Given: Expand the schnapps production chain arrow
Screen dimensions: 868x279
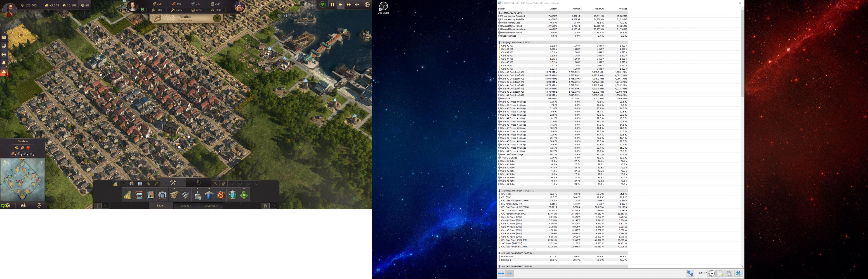Looking at the screenshot, I should click(198, 189).
